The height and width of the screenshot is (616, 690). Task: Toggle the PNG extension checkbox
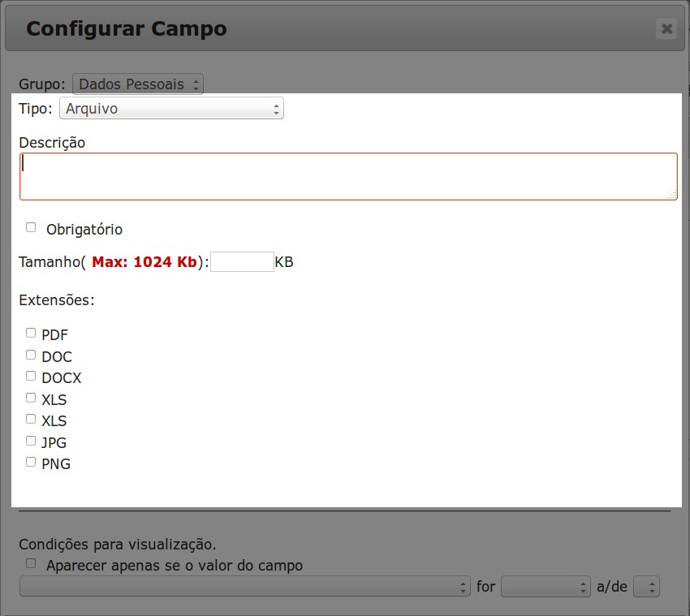[31, 463]
